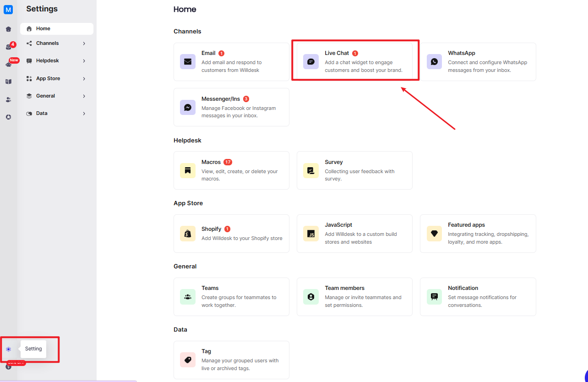Click the red 1 badge beside Email
588x382 pixels.
(222, 53)
